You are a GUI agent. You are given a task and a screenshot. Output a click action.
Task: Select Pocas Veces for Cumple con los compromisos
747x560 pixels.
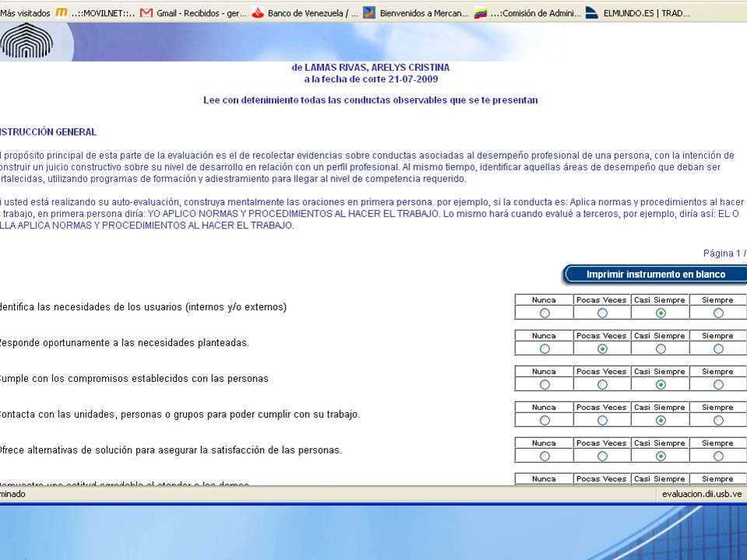tap(602, 384)
